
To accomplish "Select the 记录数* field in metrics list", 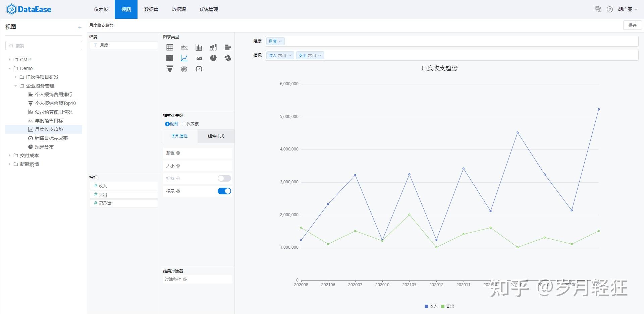I will [124, 203].
